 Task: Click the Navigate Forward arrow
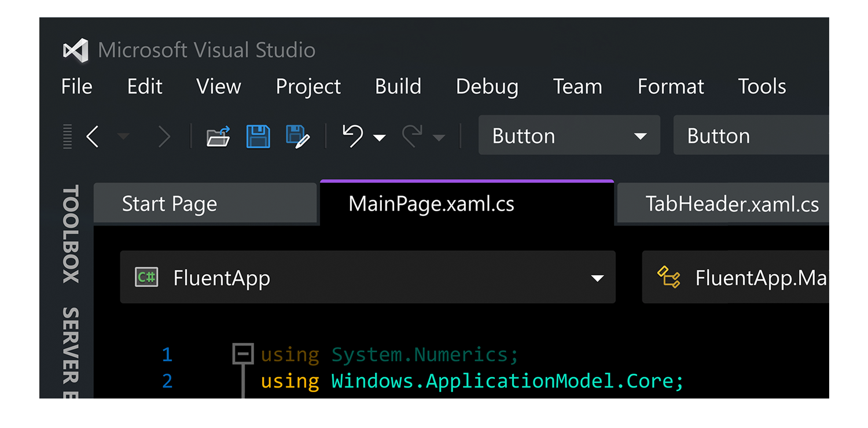pos(164,136)
